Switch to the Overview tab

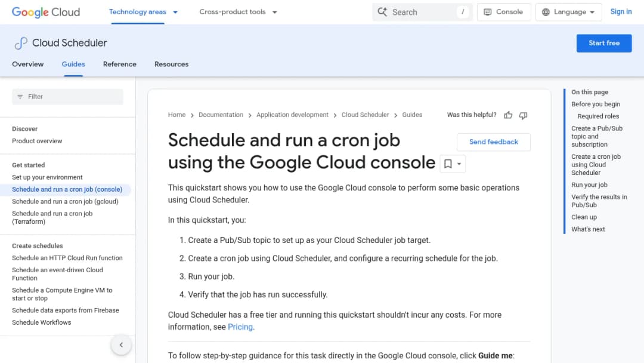[x=27, y=64]
